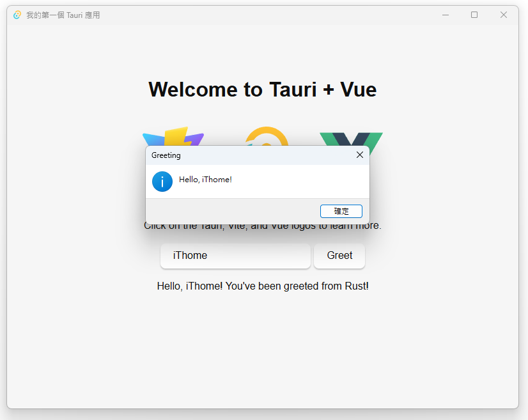Image resolution: width=528 pixels, height=420 pixels.
Task: Close the Greeting dialog with X
Action: pyautogui.click(x=360, y=155)
